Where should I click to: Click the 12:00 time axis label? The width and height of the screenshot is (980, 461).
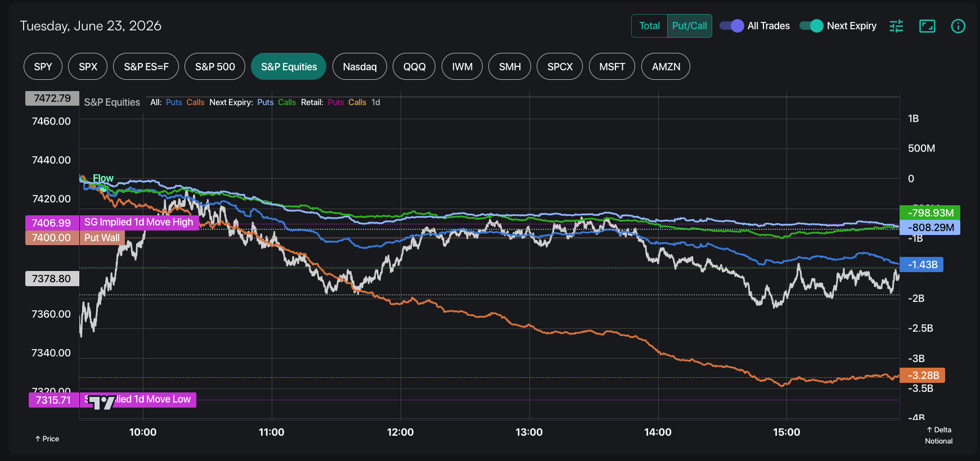(x=401, y=432)
